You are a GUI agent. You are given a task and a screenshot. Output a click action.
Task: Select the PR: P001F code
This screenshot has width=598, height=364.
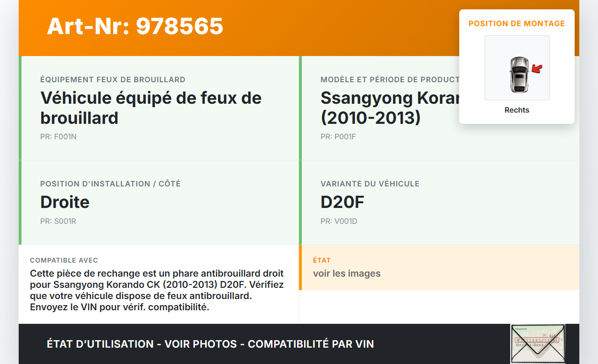coord(338,137)
